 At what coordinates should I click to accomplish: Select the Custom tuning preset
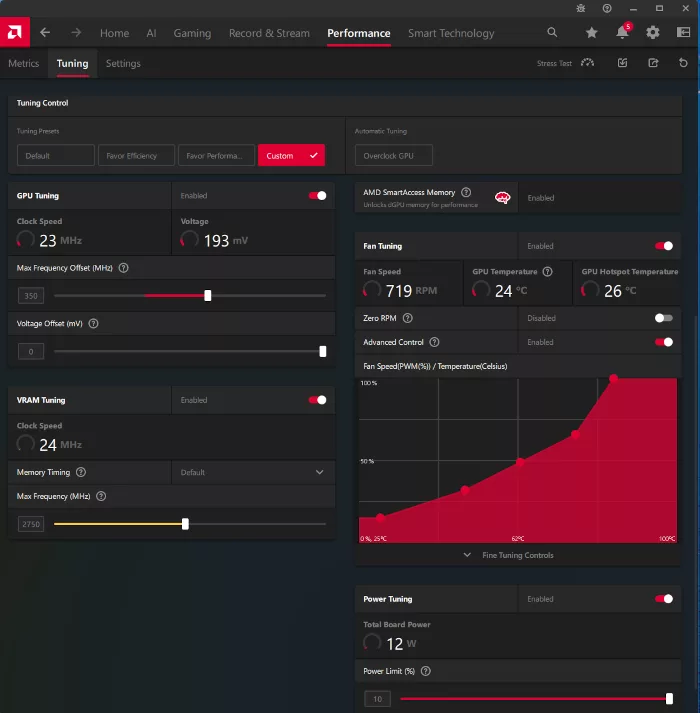tap(291, 156)
